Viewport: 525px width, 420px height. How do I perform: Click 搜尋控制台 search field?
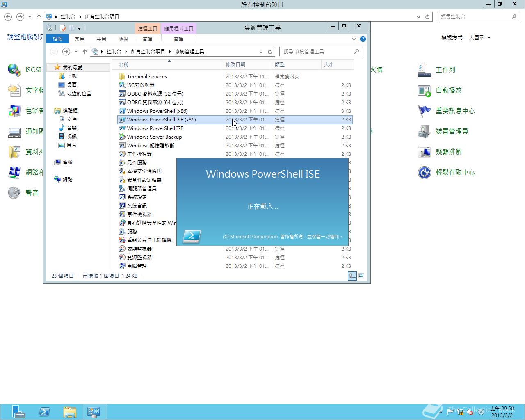[479, 17]
